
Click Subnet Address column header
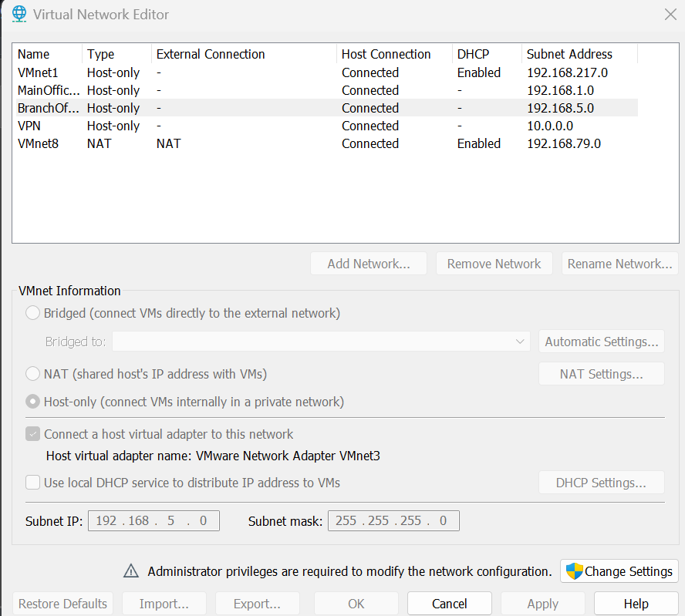pos(580,54)
